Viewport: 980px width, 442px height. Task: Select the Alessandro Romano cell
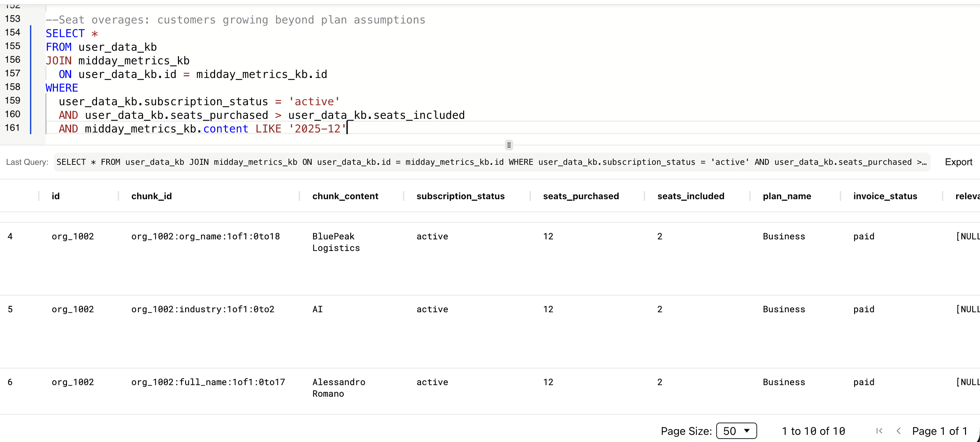pos(338,388)
